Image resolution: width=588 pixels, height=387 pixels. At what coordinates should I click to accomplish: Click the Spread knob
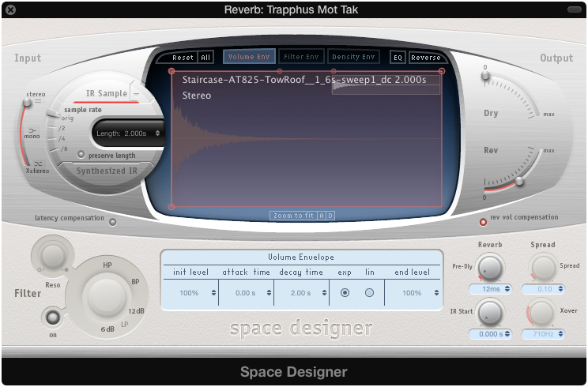(x=542, y=268)
